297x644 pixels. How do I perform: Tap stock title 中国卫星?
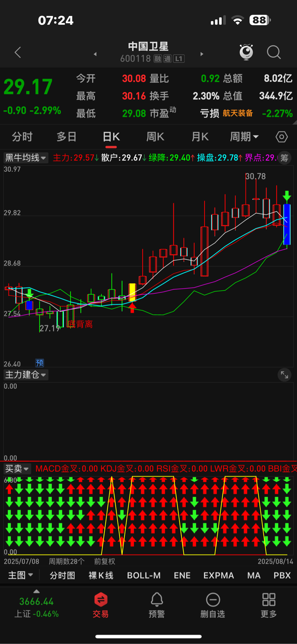[148, 46]
